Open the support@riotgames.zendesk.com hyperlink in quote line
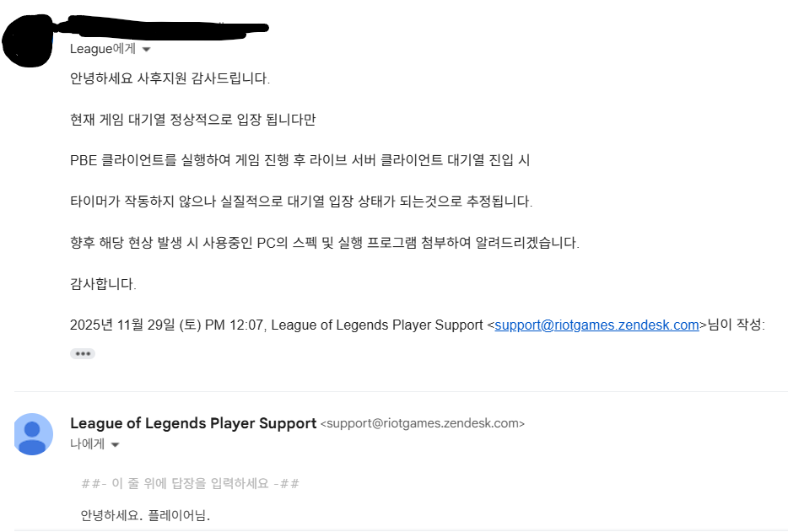 click(x=596, y=325)
